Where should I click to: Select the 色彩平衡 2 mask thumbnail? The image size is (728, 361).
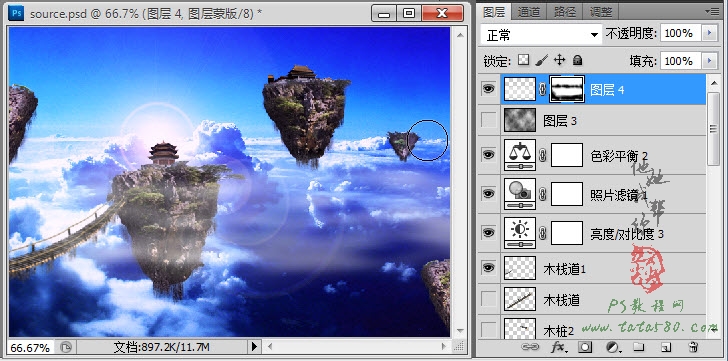[x=567, y=155]
